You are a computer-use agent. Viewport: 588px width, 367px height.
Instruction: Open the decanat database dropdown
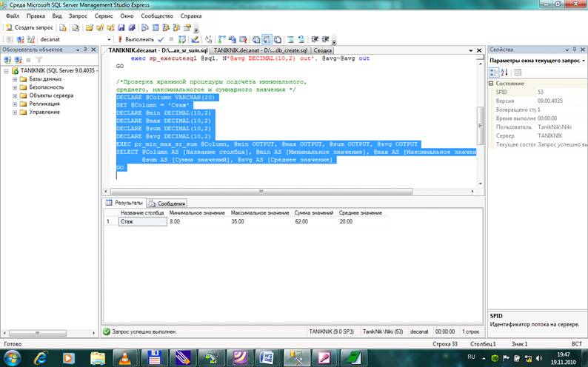[x=110, y=39]
